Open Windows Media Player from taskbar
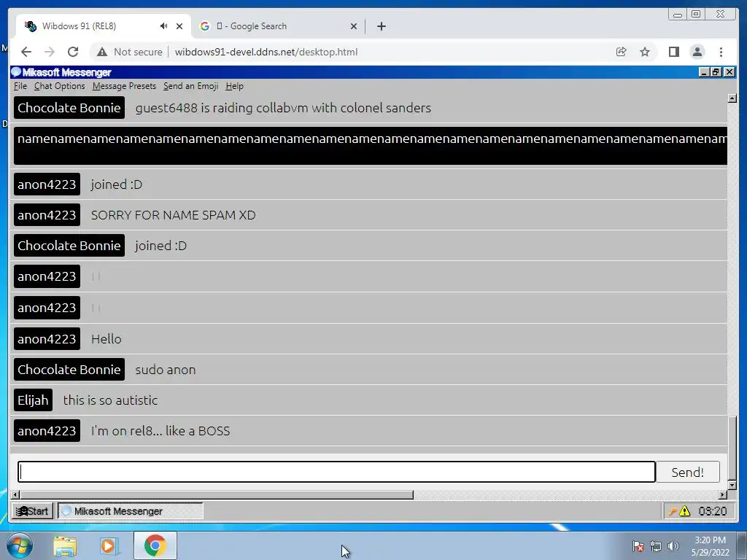The height and width of the screenshot is (560, 747). click(108, 546)
